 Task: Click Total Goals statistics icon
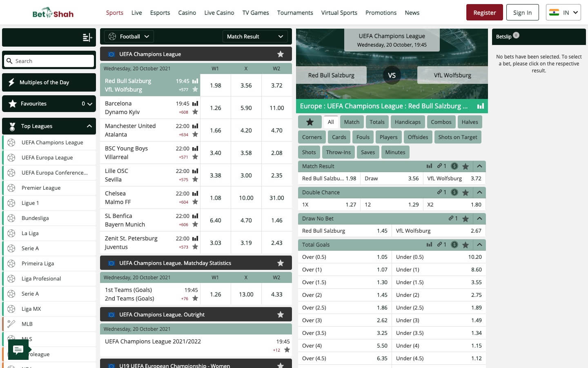429,245
